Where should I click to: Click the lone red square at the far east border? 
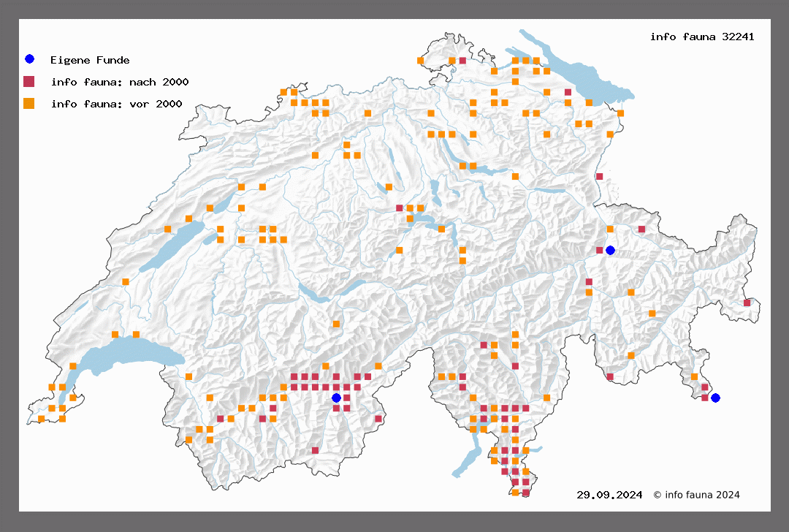coord(747,303)
